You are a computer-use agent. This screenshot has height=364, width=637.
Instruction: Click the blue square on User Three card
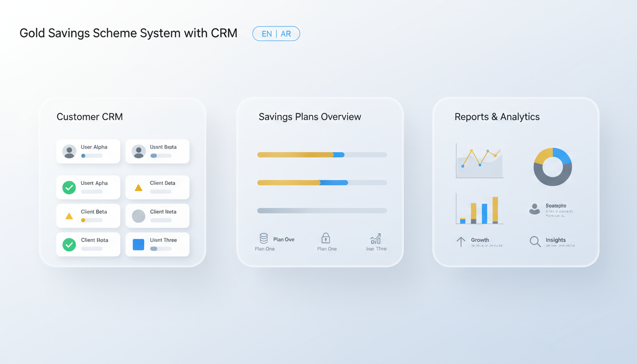click(x=137, y=244)
